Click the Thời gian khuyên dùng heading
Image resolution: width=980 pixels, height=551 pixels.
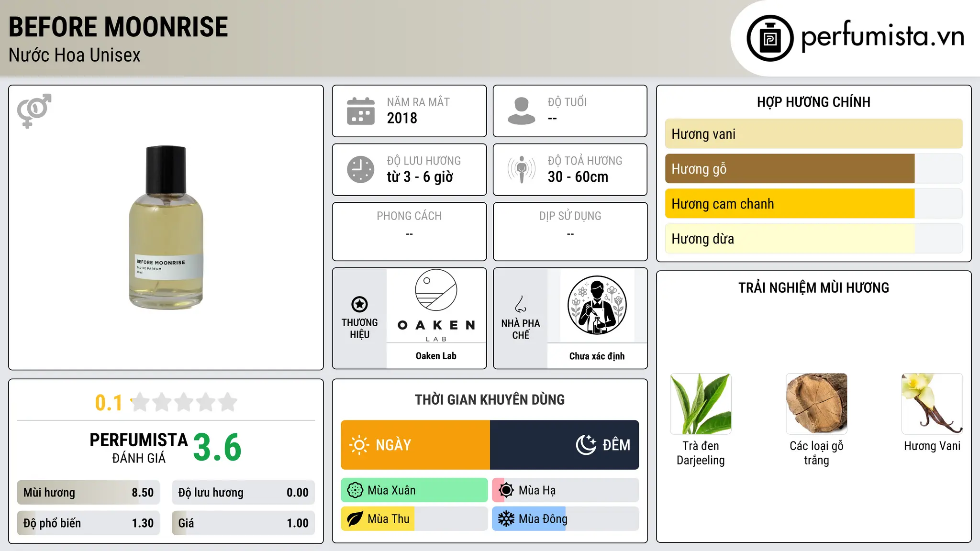click(x=490, y=400)
